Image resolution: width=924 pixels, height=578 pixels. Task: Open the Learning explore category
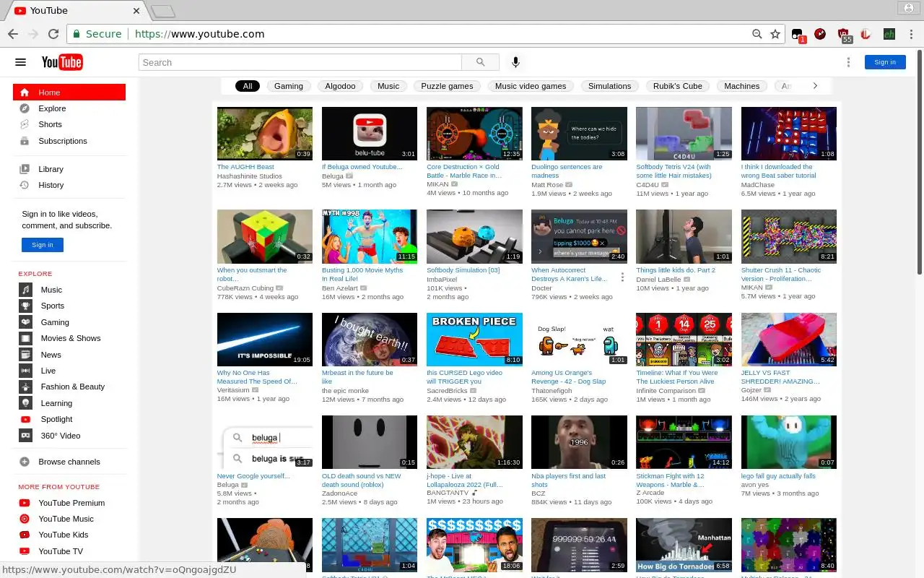click(69, 403)
